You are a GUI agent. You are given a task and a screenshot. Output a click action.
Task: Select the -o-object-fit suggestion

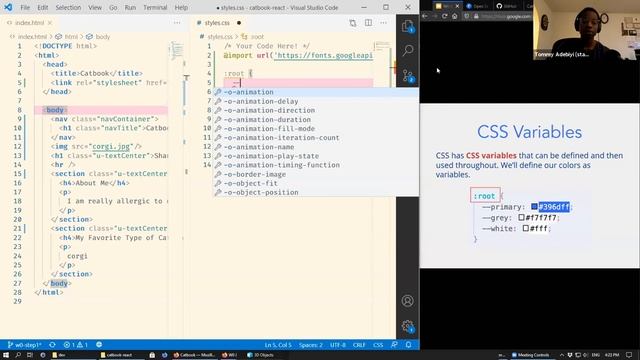click(316, 183)
